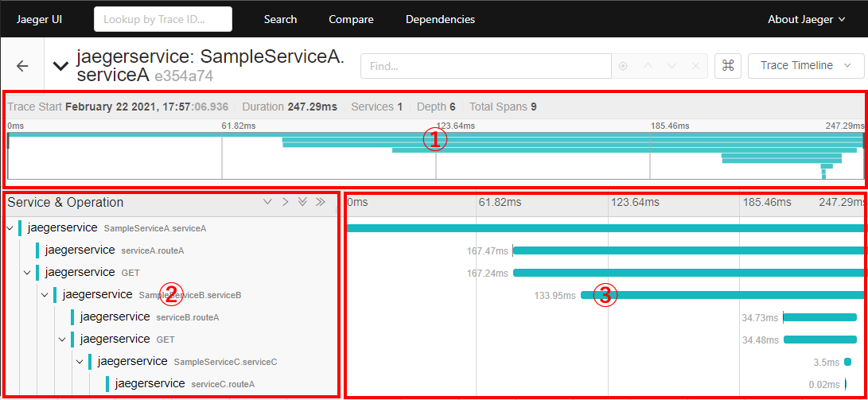Image resolution: width=868 pixels, height=400 pixels.
Task: Focus the Find... search field
Action: [x=486, y=66]
